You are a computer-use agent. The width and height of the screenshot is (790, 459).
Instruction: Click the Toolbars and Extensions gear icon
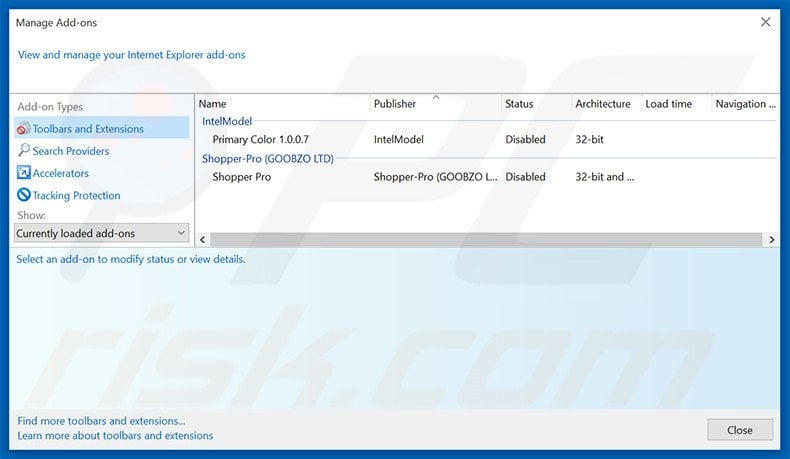tap(24, 128)
